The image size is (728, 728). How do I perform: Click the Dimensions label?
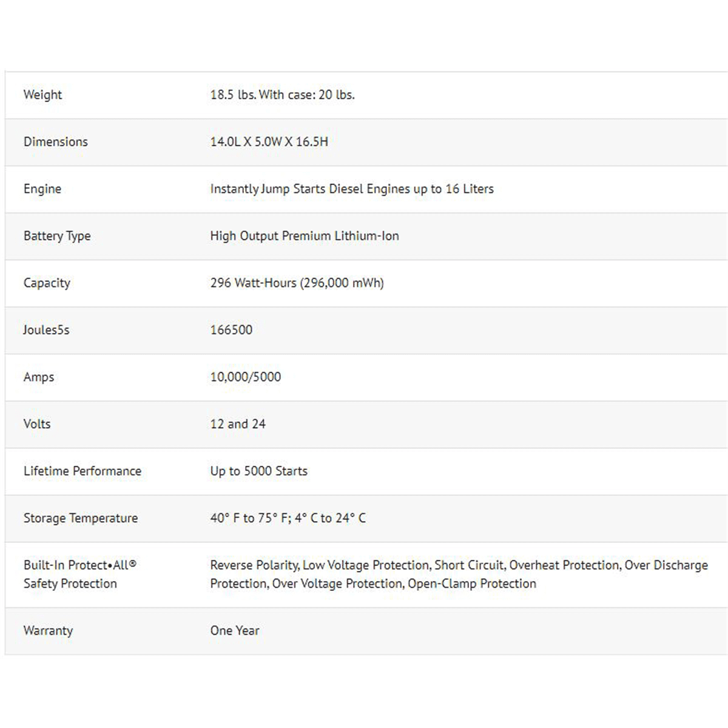pos(55,142)
